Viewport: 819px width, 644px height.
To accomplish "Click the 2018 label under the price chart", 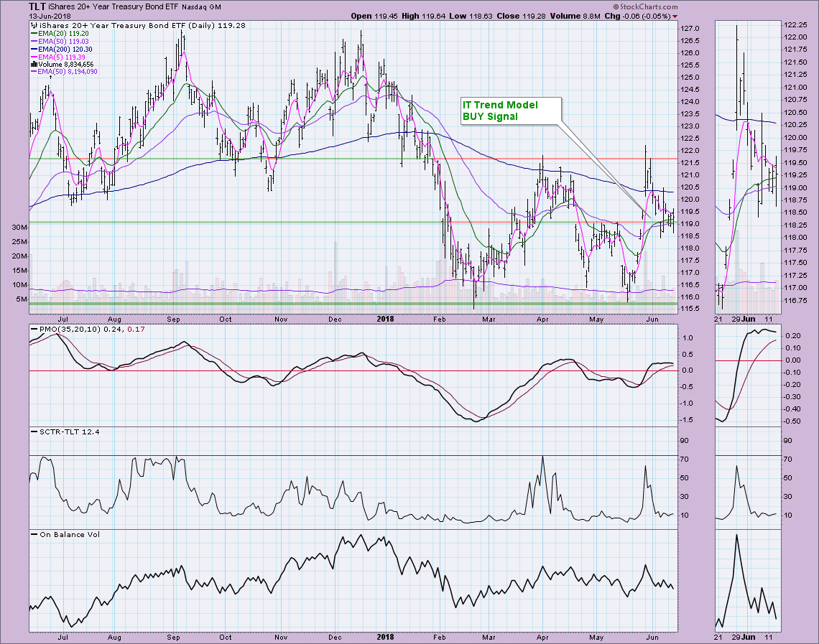I will click(x=386, y=319).
